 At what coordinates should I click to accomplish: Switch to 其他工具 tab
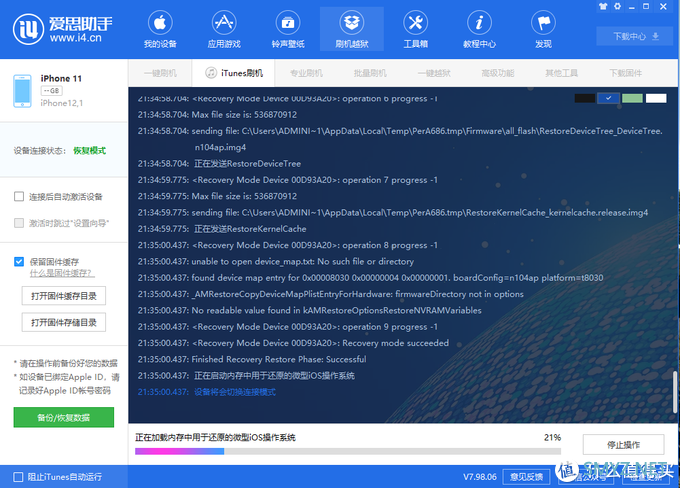(x=562, y=73)
